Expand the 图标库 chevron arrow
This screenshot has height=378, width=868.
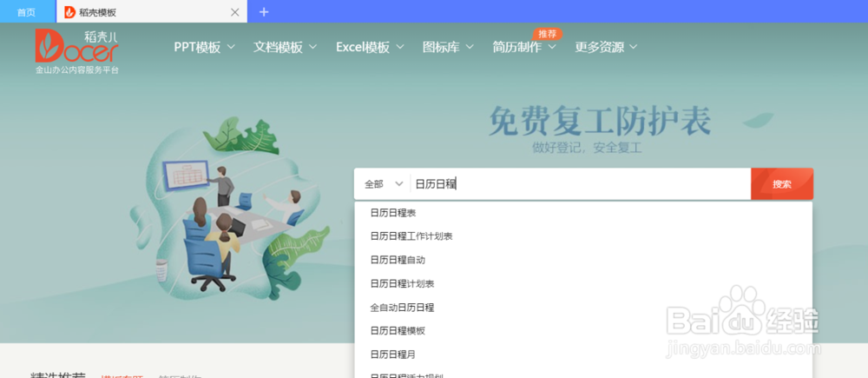pyautogui.click(x=470, y=47)
